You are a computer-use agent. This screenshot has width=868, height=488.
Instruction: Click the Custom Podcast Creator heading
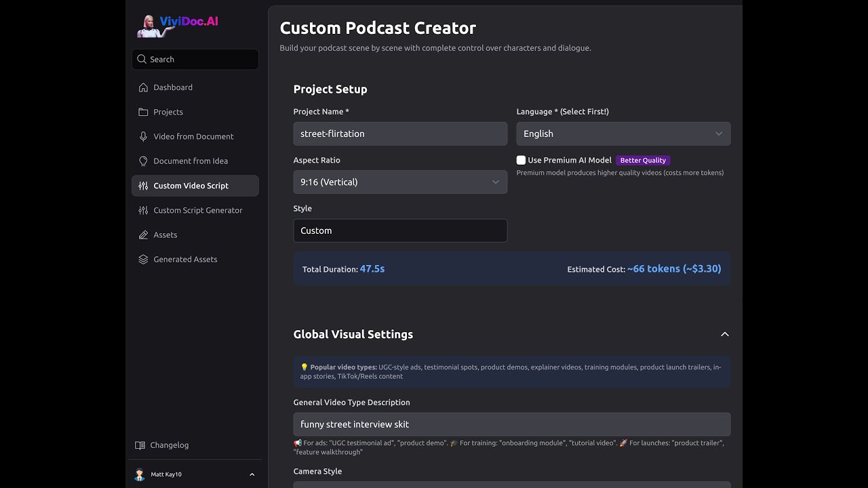[378, 28]
